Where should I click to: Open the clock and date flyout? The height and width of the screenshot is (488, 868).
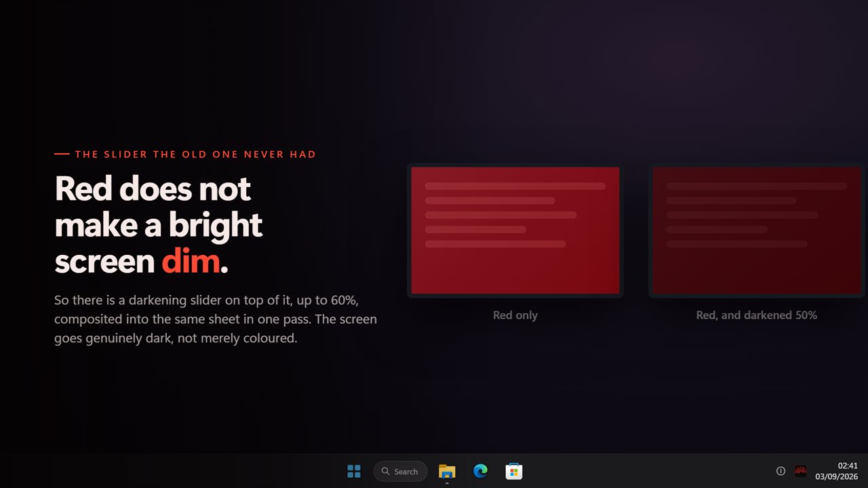tap(836, 471)
